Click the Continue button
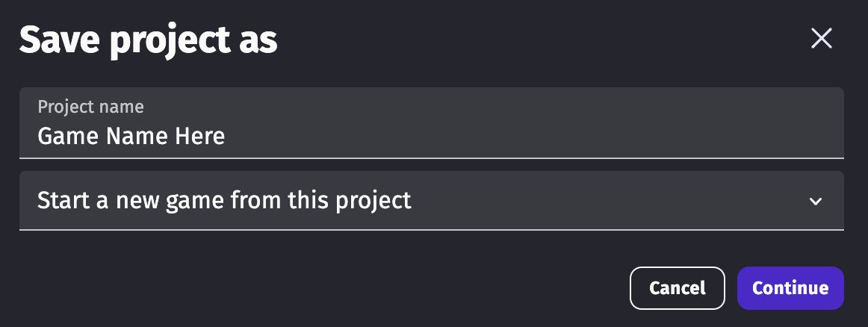 click(790, 288)
